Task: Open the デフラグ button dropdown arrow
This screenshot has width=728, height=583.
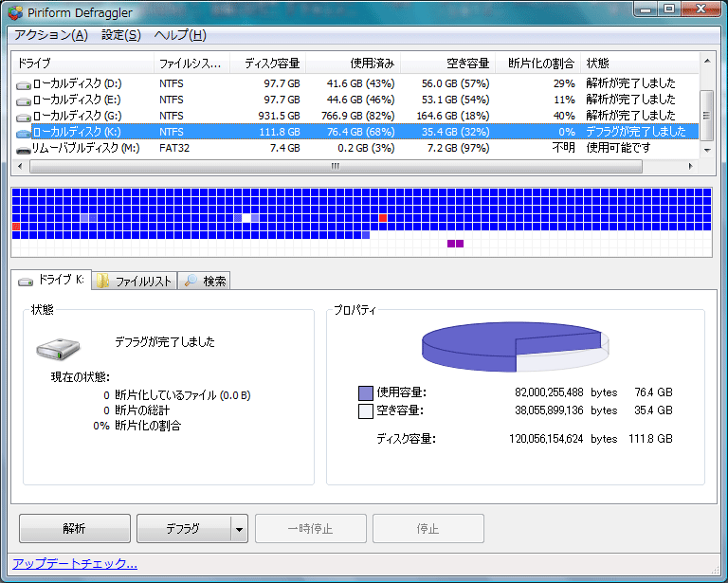Action: tap(239, 529)
